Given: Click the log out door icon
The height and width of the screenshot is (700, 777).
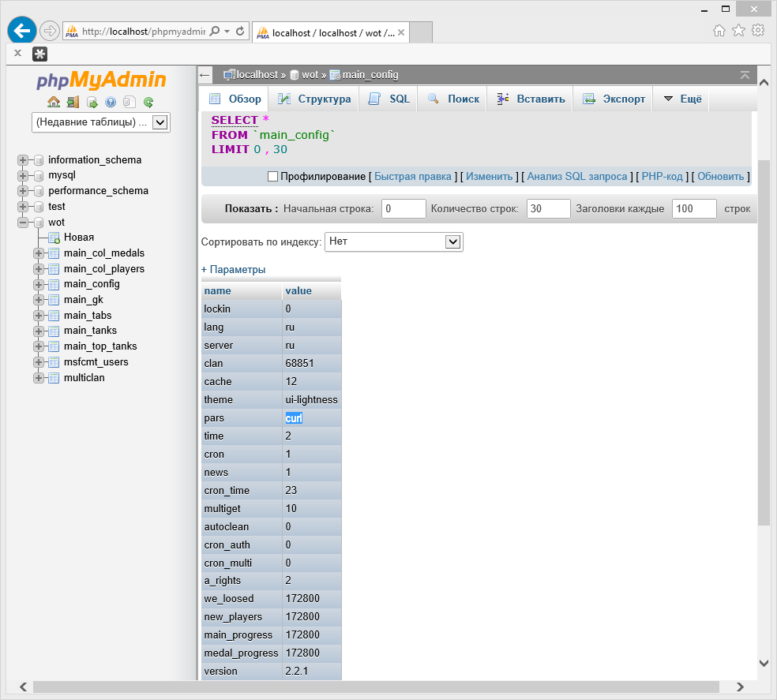Looking at the screenshot, I should [x=73, y=102].
